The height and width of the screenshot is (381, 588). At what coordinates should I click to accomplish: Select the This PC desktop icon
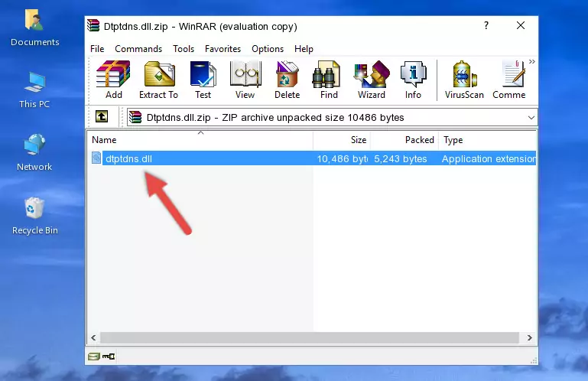(x=34, y=90)
